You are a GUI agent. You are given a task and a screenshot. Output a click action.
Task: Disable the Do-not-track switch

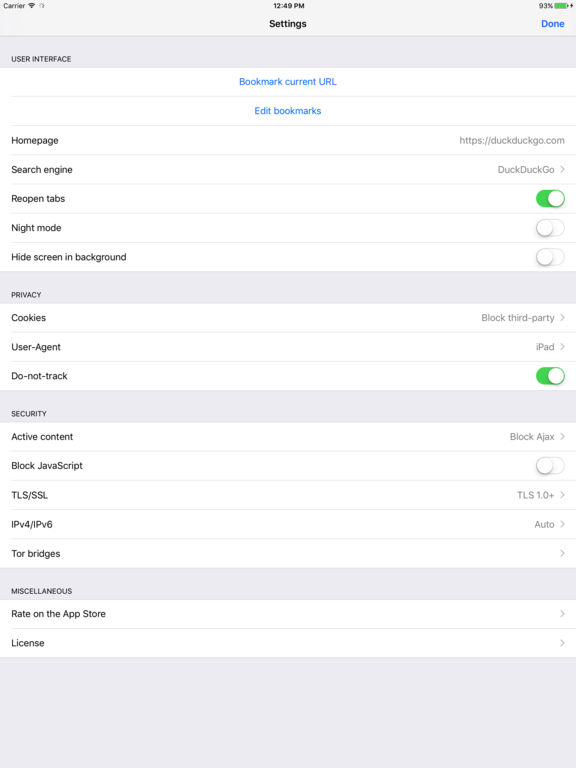coord(550,376)
